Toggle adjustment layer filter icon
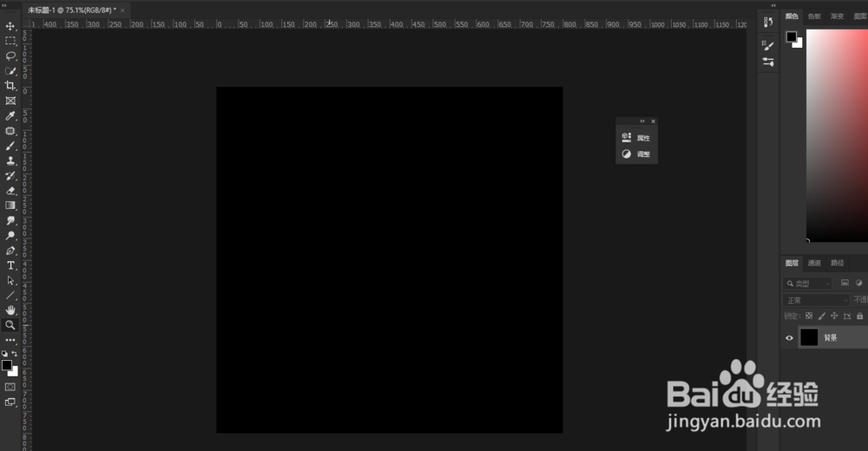Image resolution: width=868 pixels, height=451 pixels. click(858, 283)
